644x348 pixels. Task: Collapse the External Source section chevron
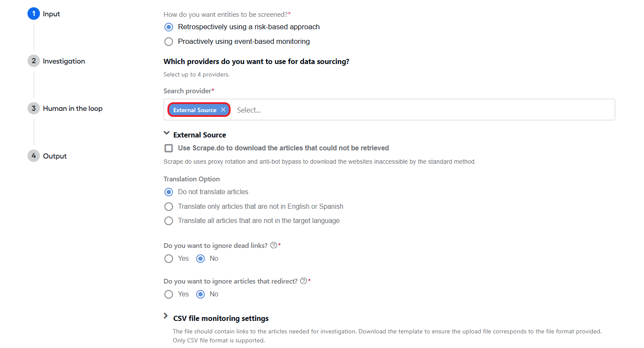pyautogui.click(x=167, y=134)
